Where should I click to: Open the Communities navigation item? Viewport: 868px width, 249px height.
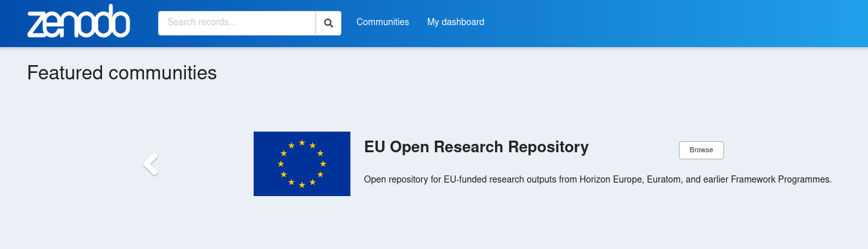[x=383, y=22]
